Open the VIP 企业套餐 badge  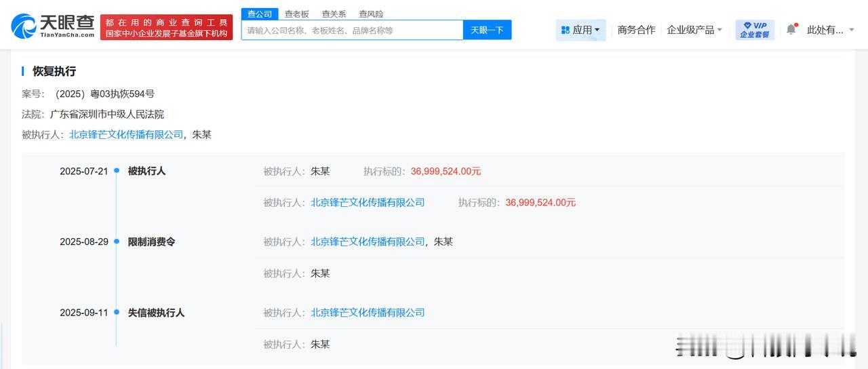pos(755,30)
